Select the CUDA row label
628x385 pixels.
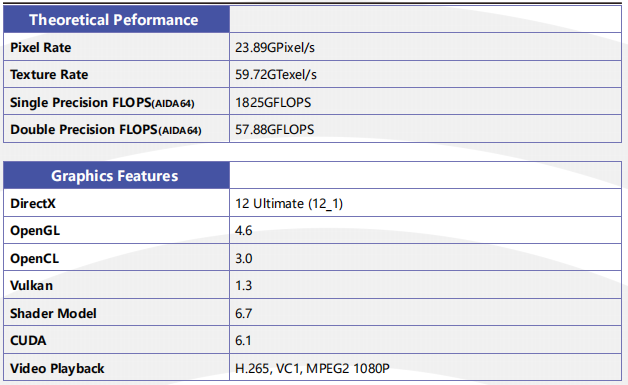[28, 341]
